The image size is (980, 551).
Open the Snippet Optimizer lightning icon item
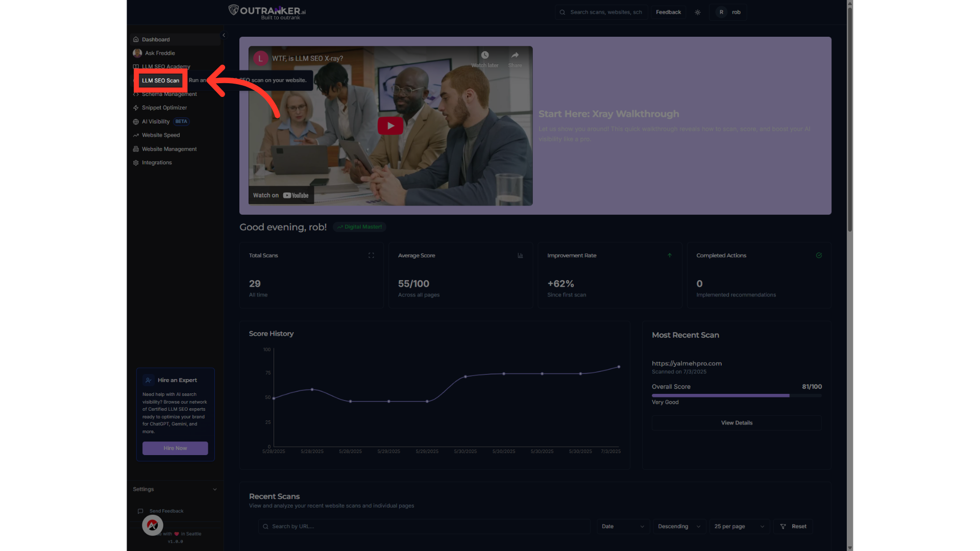coord(136,108)
